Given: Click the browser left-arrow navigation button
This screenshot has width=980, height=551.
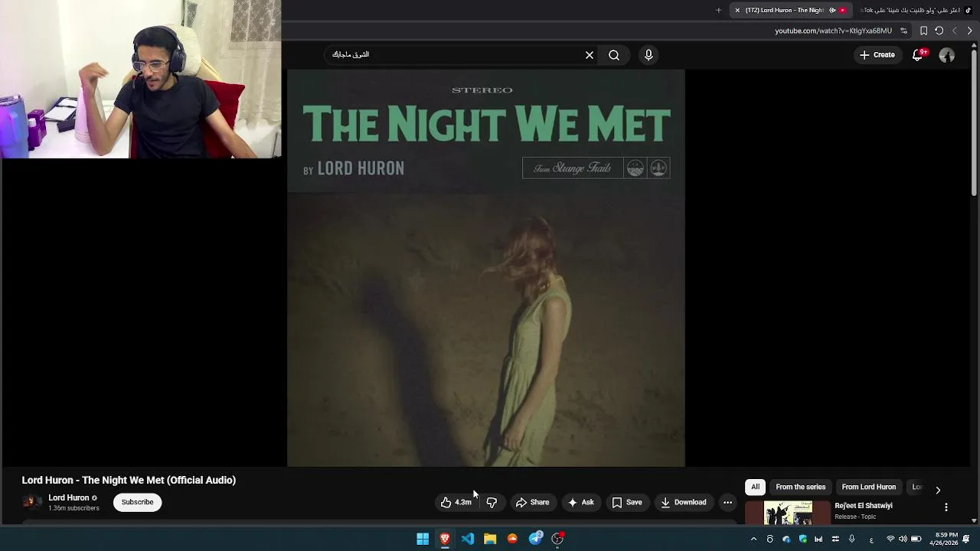Looking at the screenshot, I should (954, 31).
